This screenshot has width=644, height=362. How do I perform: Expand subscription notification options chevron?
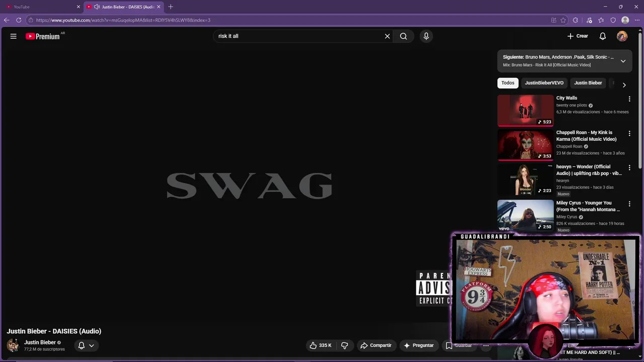click(92, 345)
